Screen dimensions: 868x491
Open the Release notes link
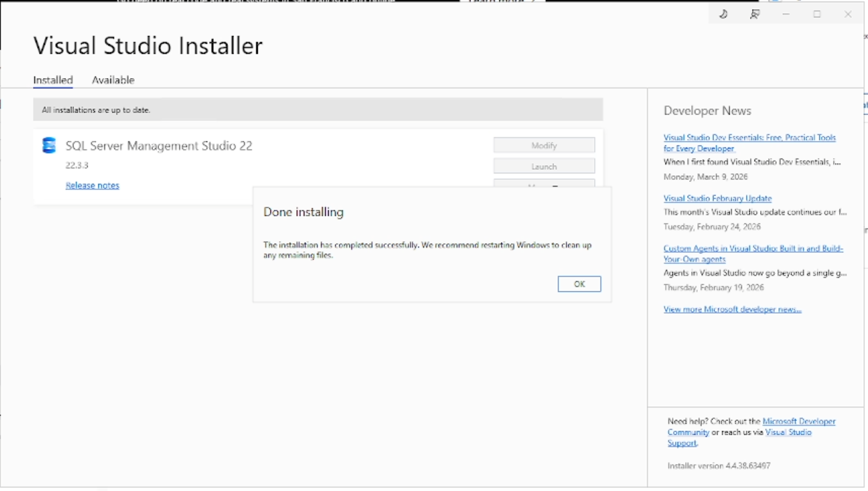92,185
